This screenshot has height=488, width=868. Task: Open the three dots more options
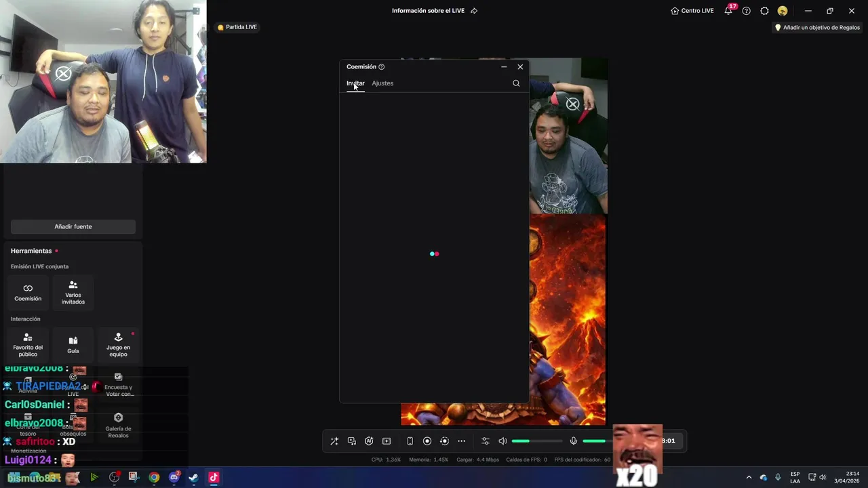(x=462, y=441)
